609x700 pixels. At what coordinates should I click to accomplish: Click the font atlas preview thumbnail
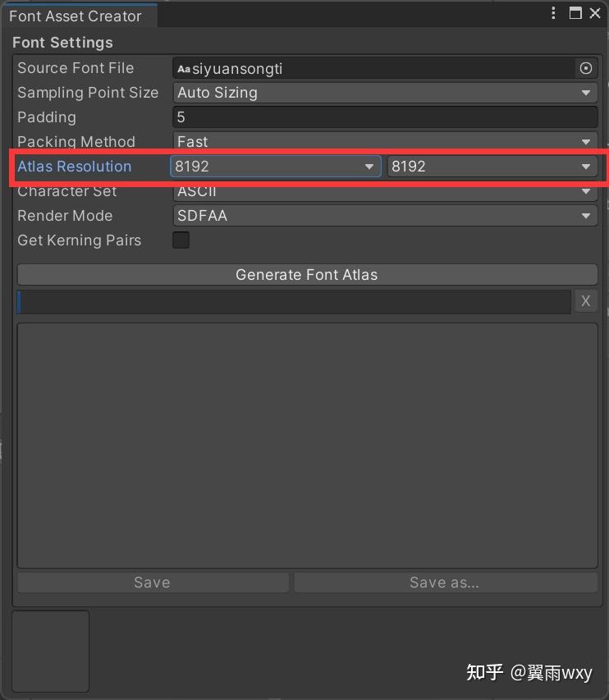pos(49,651)
